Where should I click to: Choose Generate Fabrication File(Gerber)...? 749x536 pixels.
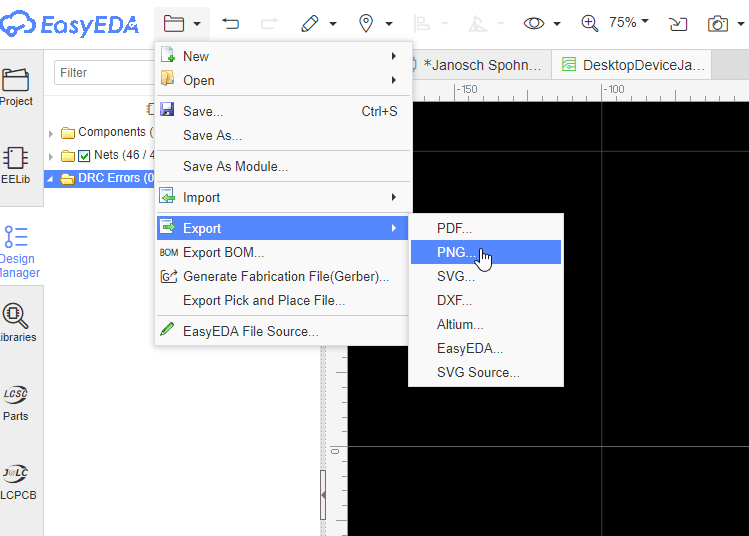282,276
